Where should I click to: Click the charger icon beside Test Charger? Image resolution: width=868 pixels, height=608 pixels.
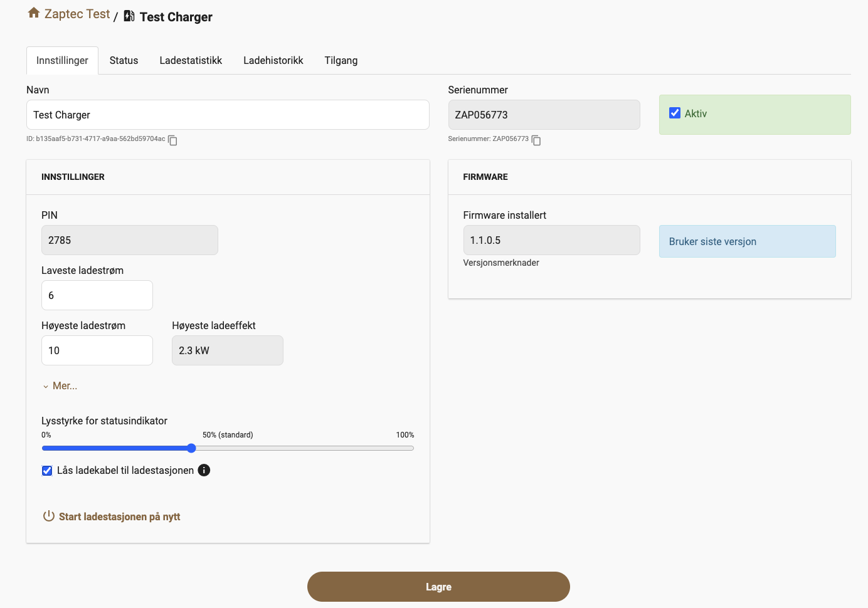[129, 16]
